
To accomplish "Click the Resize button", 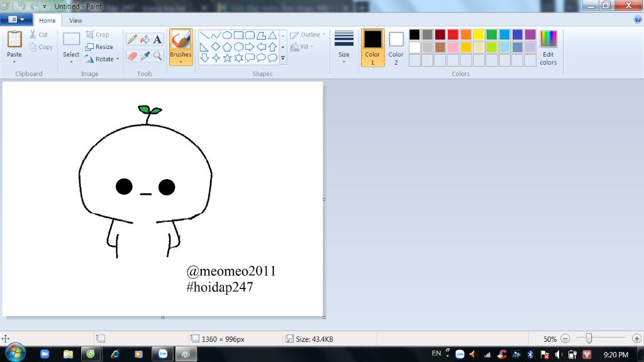I will 99,47.
